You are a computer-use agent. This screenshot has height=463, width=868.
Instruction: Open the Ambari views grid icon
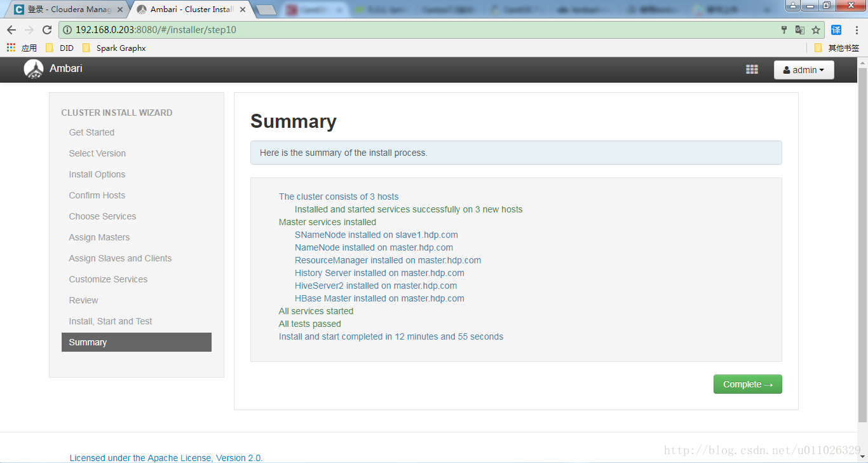(752, 70)
